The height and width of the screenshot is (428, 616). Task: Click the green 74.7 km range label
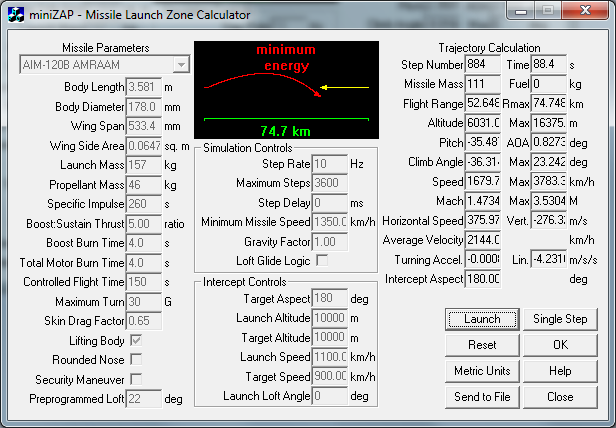point(286,131)
